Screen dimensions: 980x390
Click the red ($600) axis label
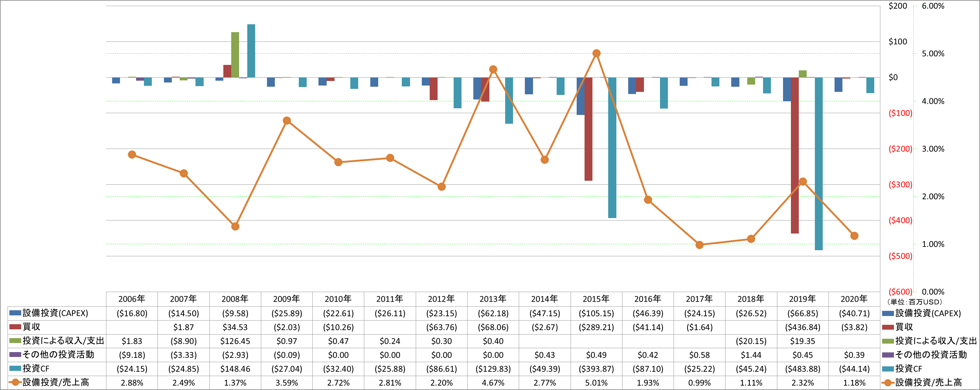point(900,292)
